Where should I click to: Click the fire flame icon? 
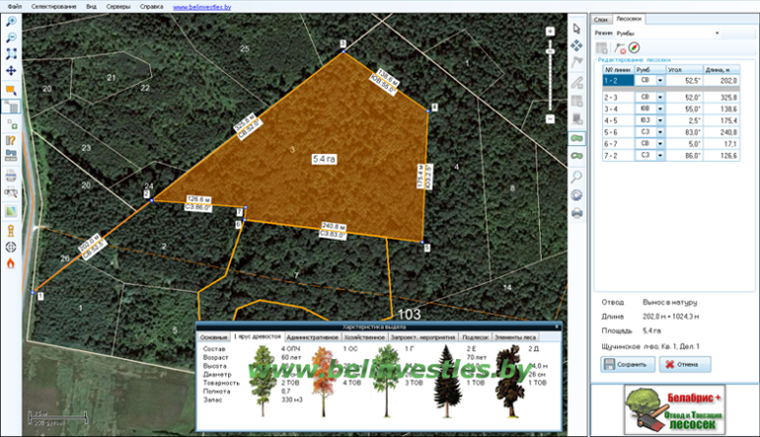[11, 263]
